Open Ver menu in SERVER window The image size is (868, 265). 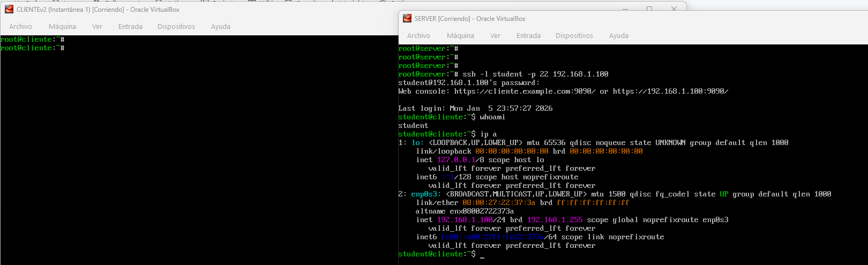click(495, 35)
